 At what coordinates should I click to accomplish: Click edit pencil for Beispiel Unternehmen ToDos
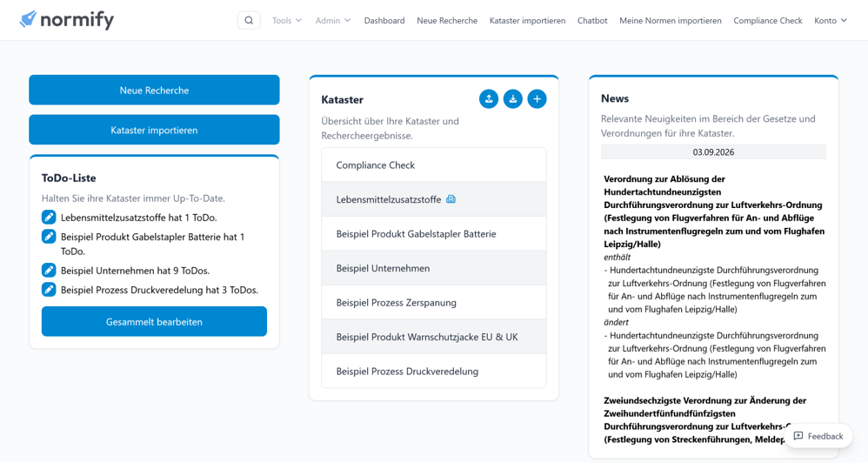click(49, 271)
